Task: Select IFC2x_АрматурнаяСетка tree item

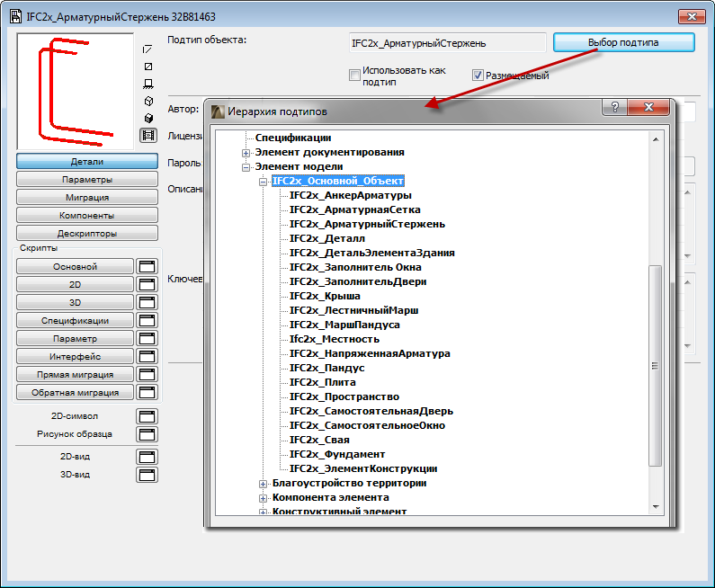Action: 354,209
